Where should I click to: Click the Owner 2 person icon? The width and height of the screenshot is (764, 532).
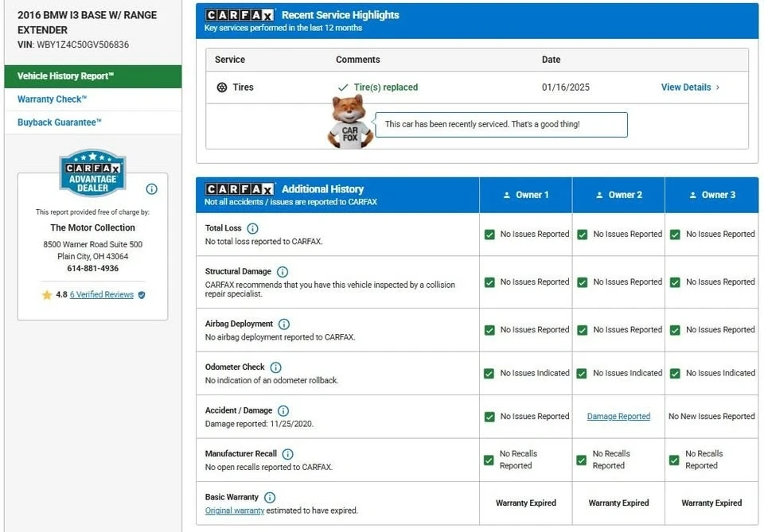pyautogui.click(x=599, y=195)
